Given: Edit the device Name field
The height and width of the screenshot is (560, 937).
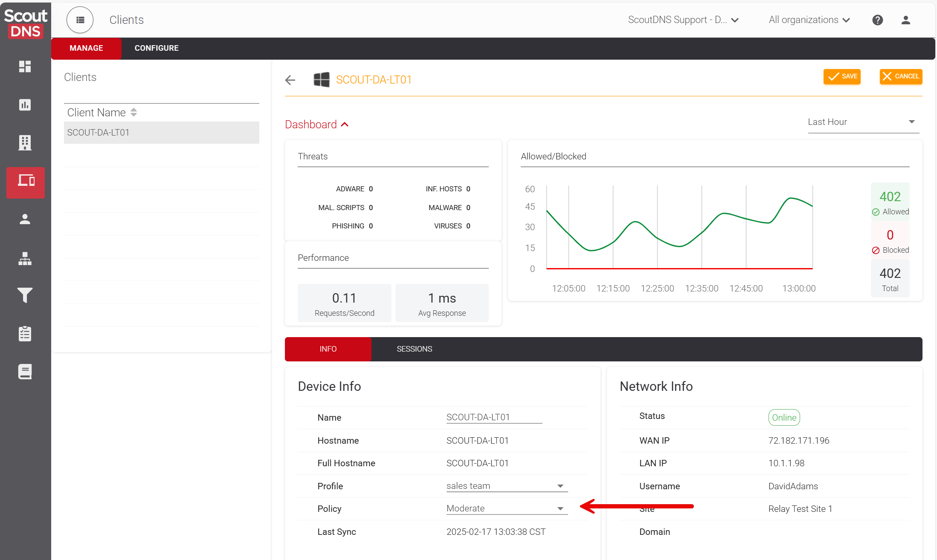Looking at the screenshot, I should 494,417.
